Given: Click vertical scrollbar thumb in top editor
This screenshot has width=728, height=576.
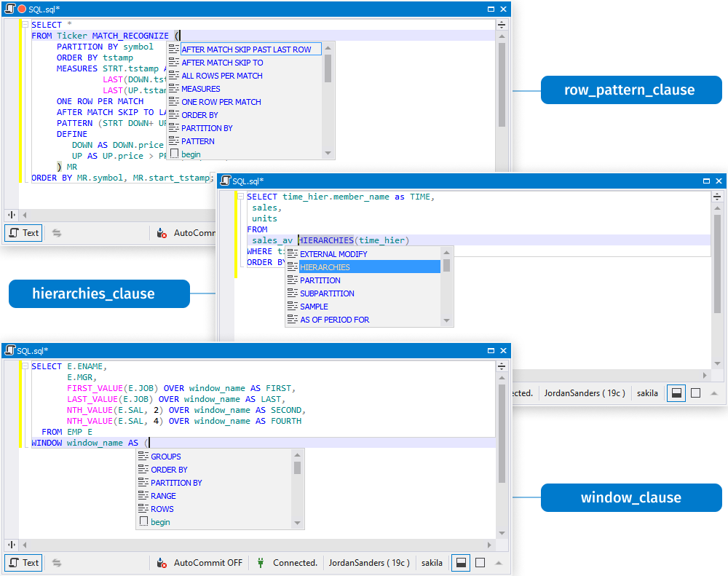Looking at the screenshot, I should (502, 85).
